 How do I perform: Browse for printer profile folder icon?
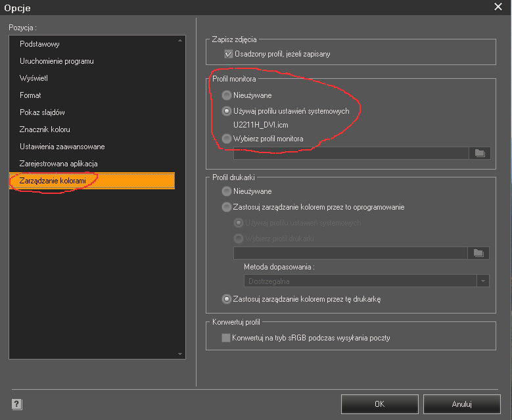tap(478, 253)
